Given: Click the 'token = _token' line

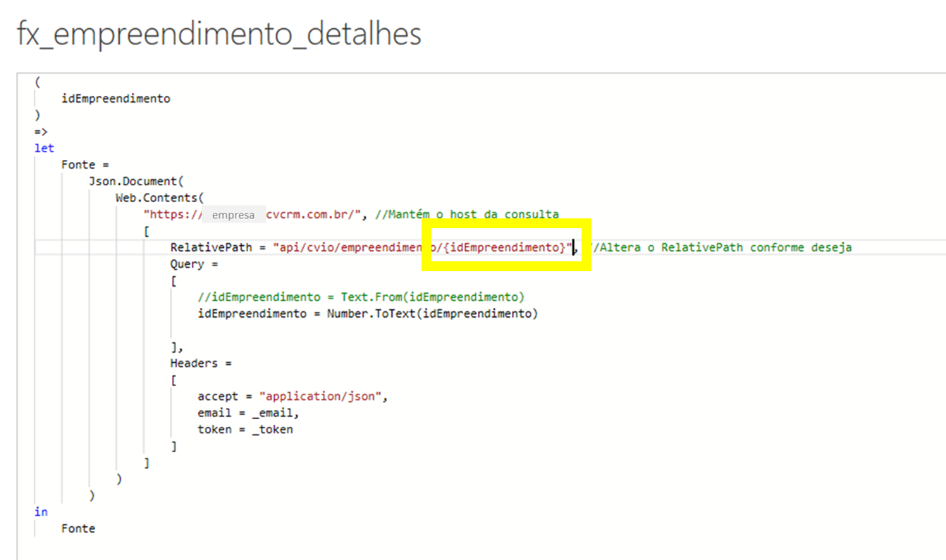Looking at the screenshot, I should [245, 429].
